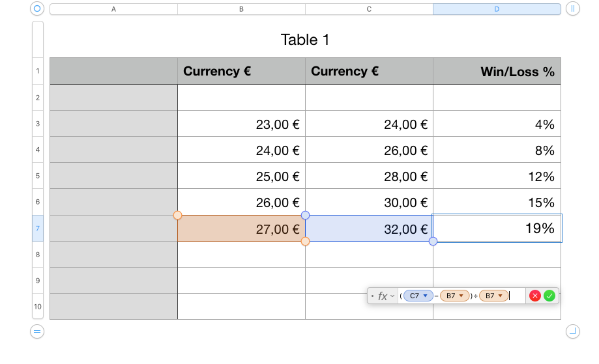The height and width of the screenshot is (364, 599).
Task: Click the cell containing 32,00 €
Action: click(x=369, y=229)
